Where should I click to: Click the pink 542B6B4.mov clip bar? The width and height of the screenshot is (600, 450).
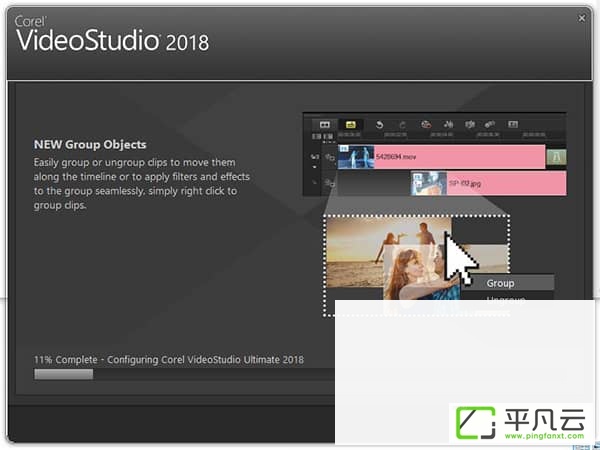[459, 157]
